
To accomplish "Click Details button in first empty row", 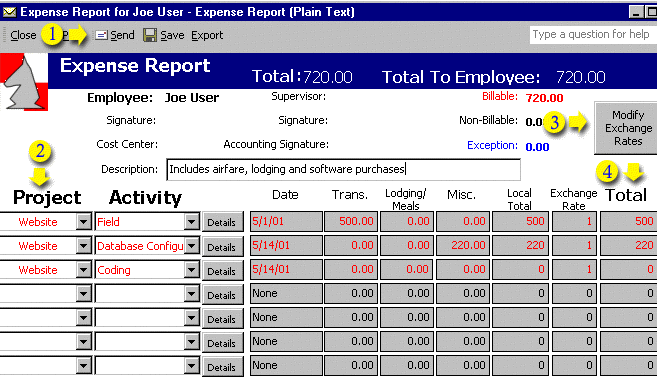I will pyautogui.click(x=222, y=295).
